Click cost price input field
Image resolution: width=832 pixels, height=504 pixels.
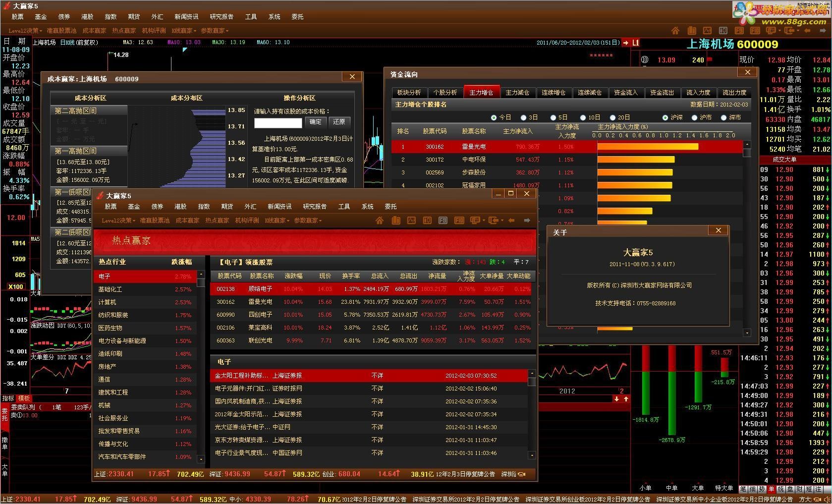(x=278, y=122)
